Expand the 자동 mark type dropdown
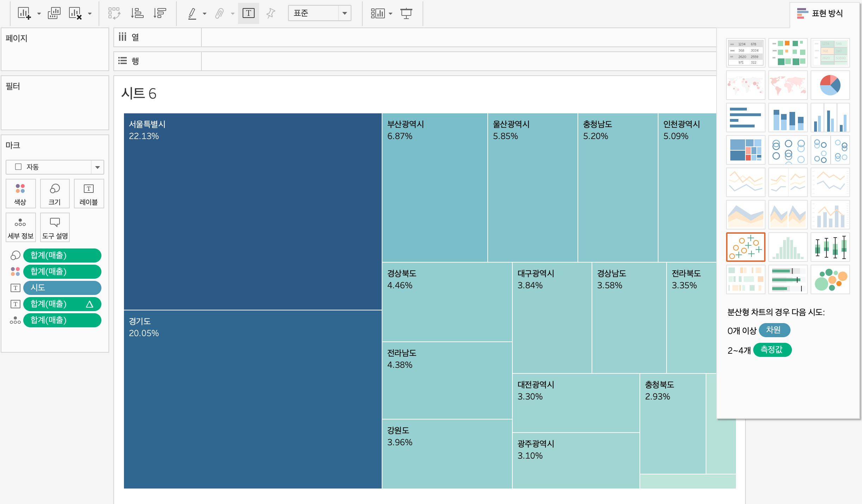Viewport: 862px width, 504px height. click(97, 167)
